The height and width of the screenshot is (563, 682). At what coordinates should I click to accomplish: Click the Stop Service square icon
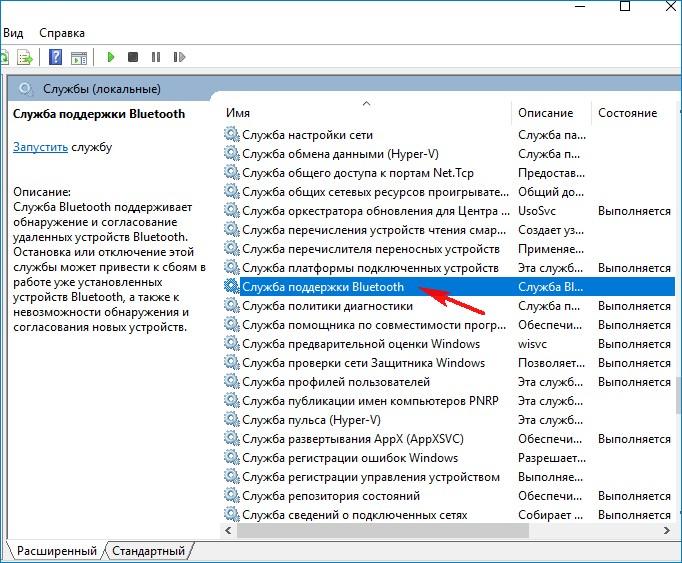tap(133, 57)
